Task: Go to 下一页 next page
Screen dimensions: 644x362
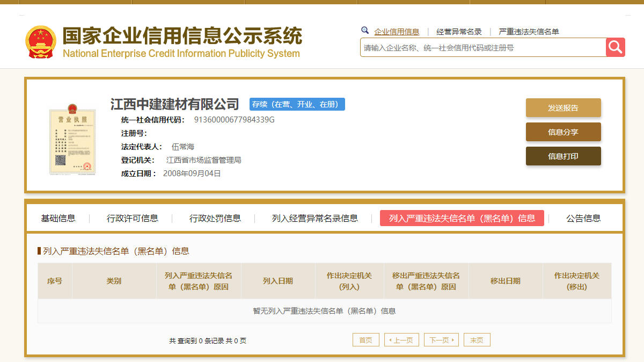Action: pos(441,340)
